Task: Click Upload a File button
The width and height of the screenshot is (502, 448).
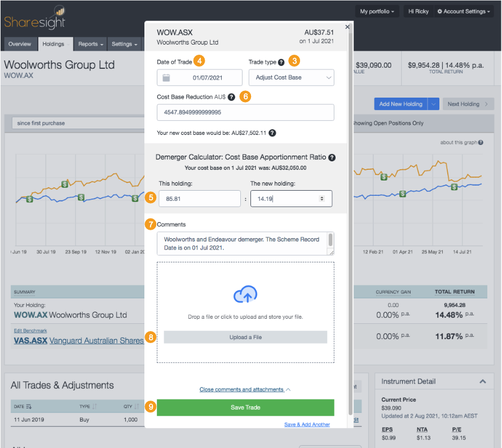Action: (245, 337)
